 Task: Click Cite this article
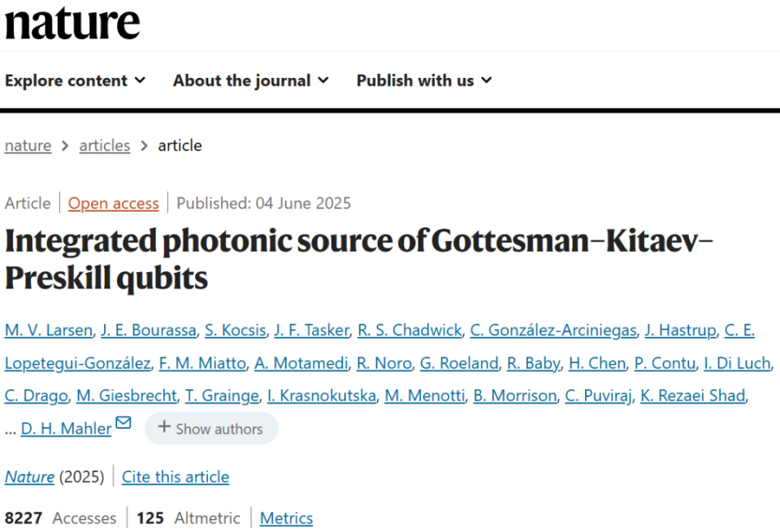click(x=175, y=477)
